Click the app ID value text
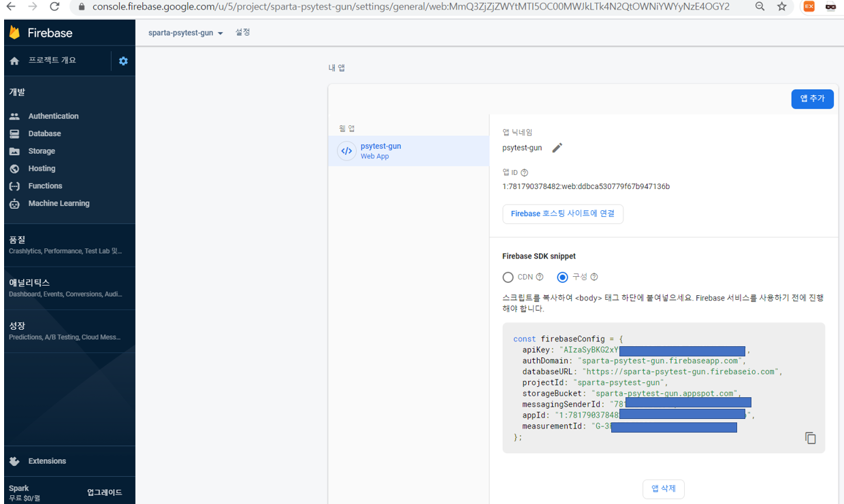 coord(586,186)
